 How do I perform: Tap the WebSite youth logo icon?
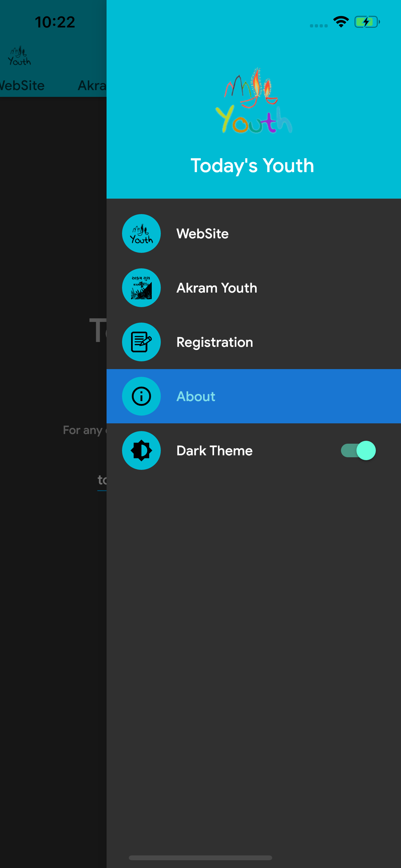click(141, 233)
